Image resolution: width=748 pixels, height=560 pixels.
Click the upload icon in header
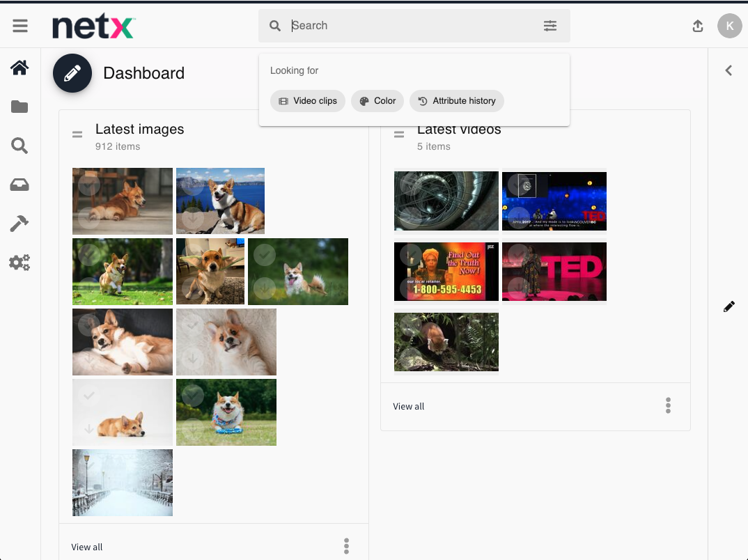click(x=698, y=26)
